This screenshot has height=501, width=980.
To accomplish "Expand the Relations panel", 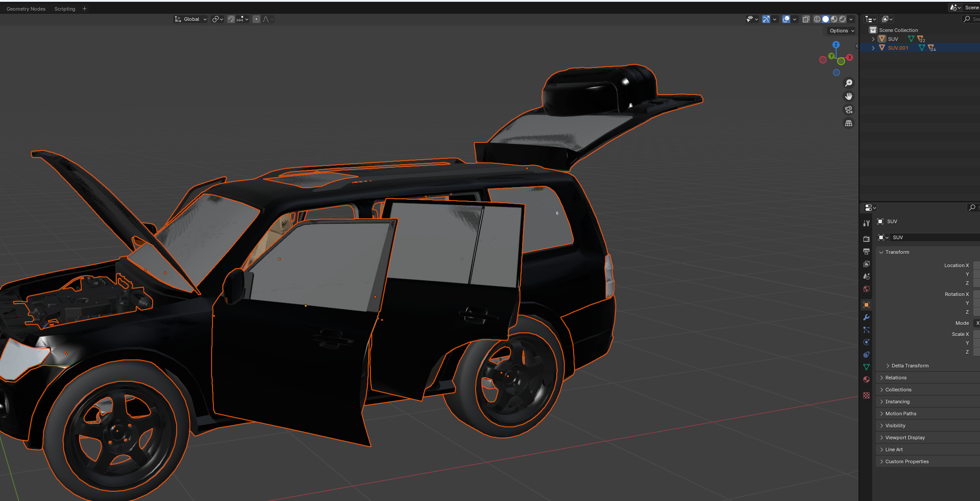I will point(896,378).
